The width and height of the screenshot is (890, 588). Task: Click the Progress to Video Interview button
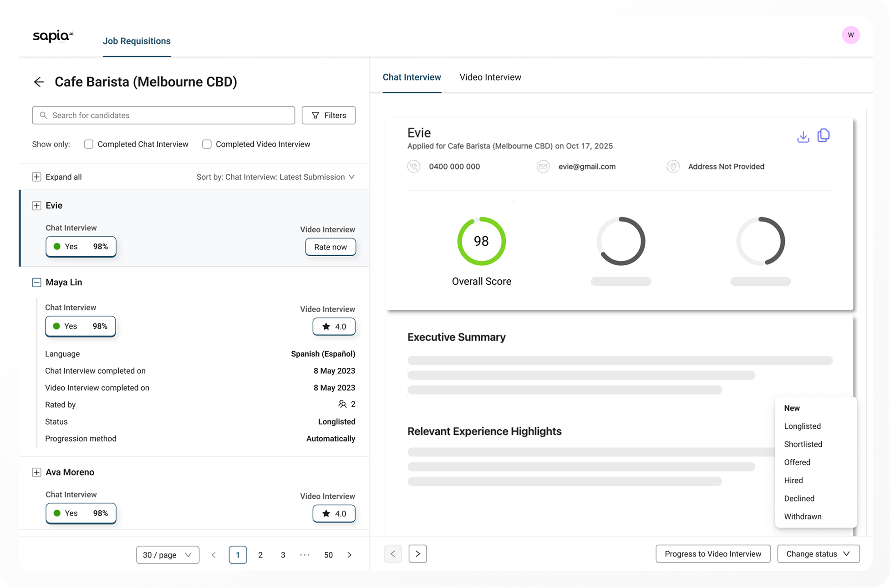pyautogui.click(x=712, y=554)
